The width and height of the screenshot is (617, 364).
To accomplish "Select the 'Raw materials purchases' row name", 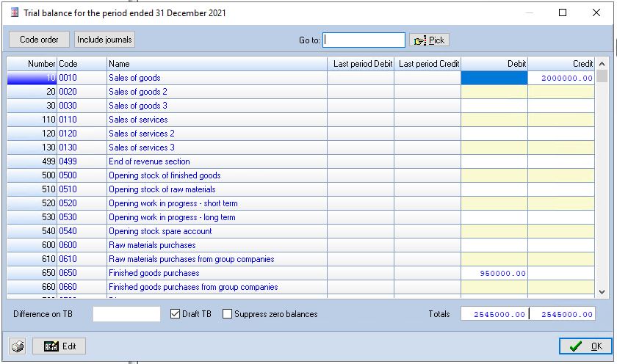I will [x=152, y=245].
